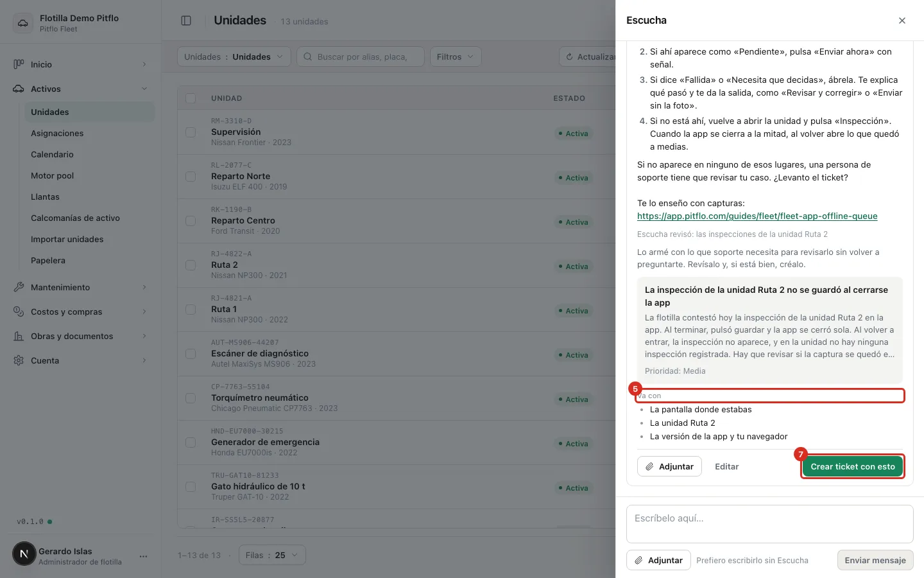
Task: Click the refresh icon on Actualizar
Action: click(x=569, y=57)
